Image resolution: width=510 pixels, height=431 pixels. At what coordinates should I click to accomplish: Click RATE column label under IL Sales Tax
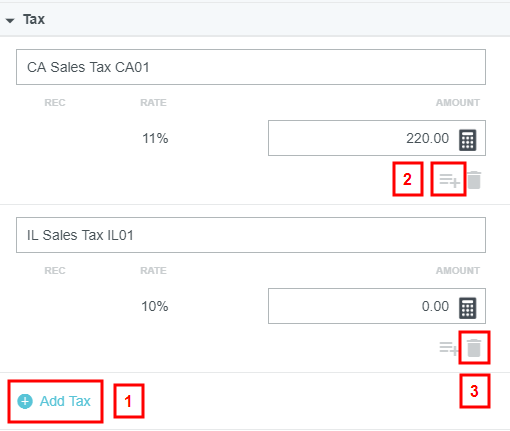coord(153,271)
